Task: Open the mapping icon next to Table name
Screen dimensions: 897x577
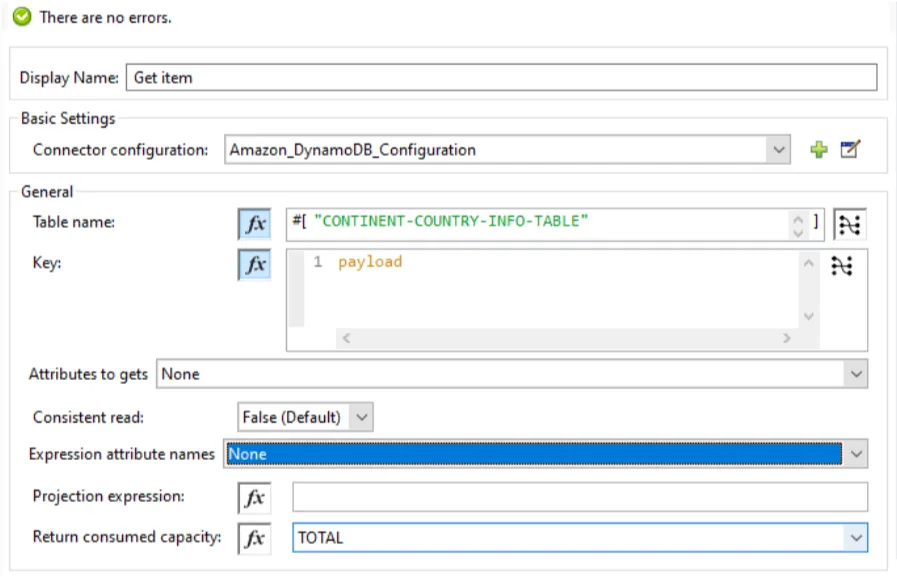Action: pyautogui.click(x=850, y=224)
